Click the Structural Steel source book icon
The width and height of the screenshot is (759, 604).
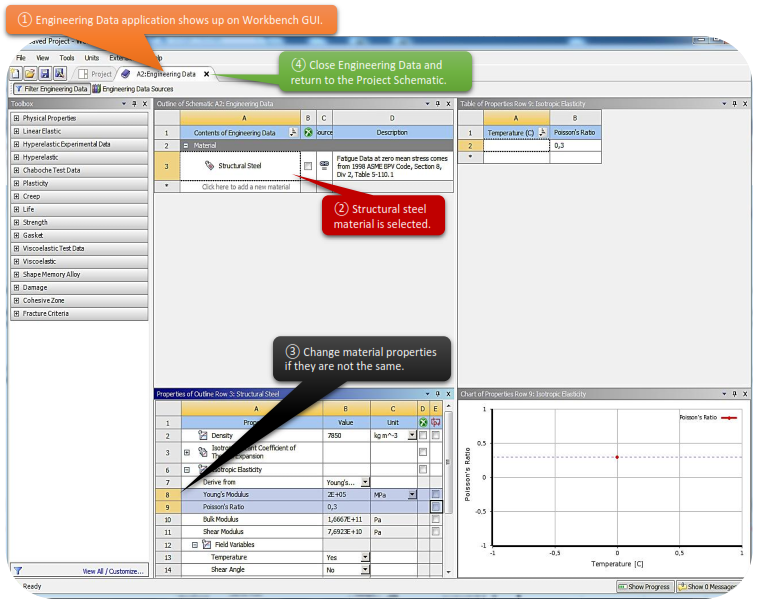[x=324, y=166]
